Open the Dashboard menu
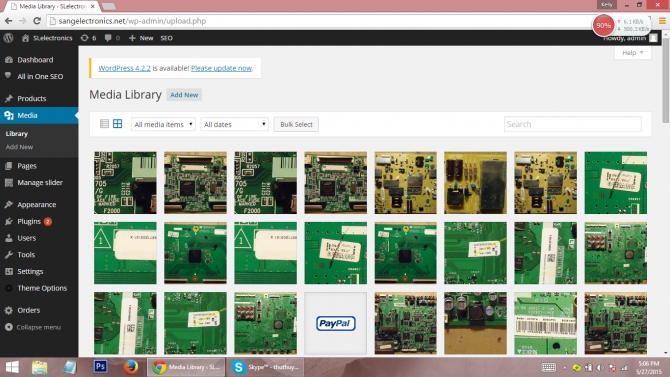This screenshot has height=377, width=670. click(35, 60)
